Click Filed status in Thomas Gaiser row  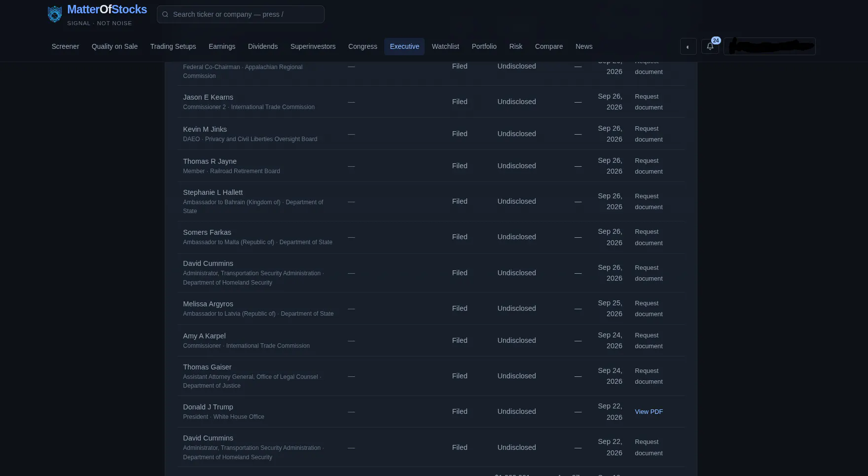pos(460,376)
